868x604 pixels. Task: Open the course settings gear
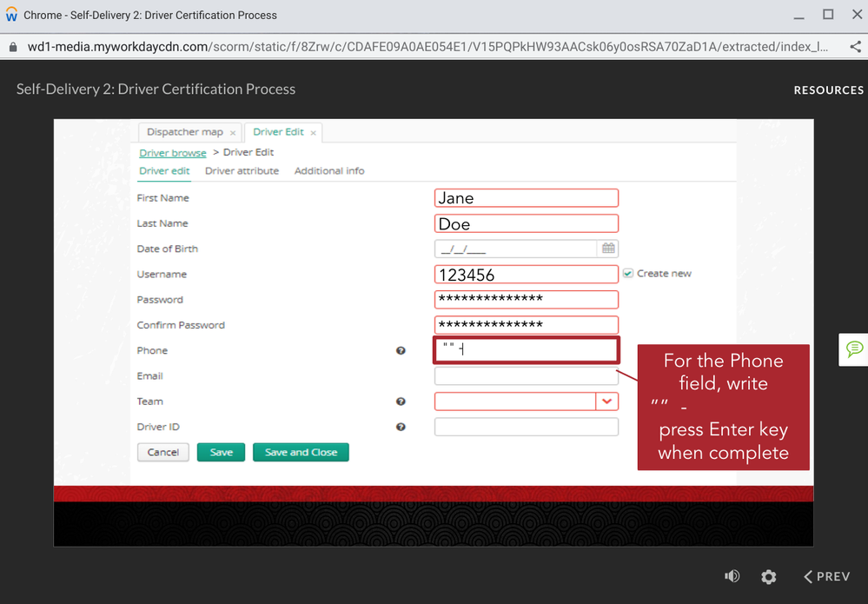coord(768,577)
